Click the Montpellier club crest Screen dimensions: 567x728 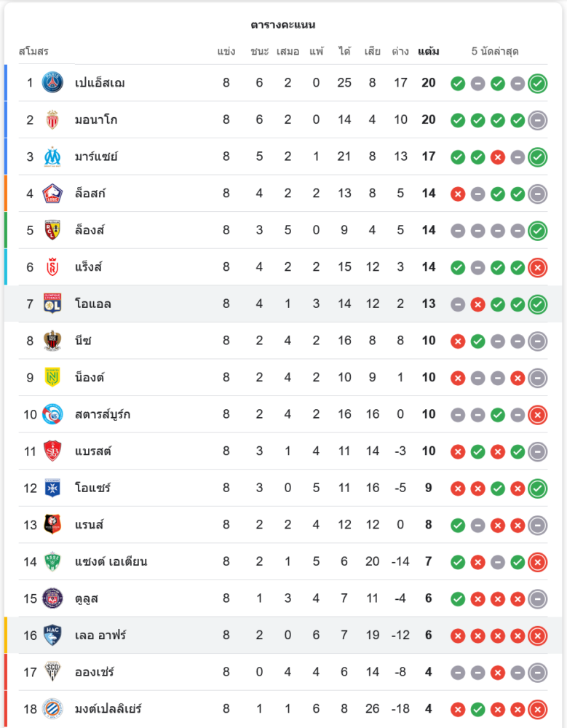(52, 708)
